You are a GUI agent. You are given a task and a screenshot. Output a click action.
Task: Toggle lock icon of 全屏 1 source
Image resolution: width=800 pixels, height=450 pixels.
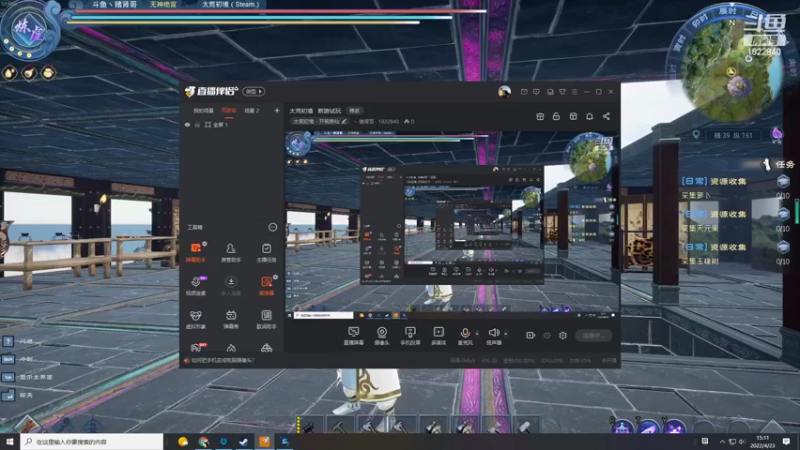pos(197,124)
